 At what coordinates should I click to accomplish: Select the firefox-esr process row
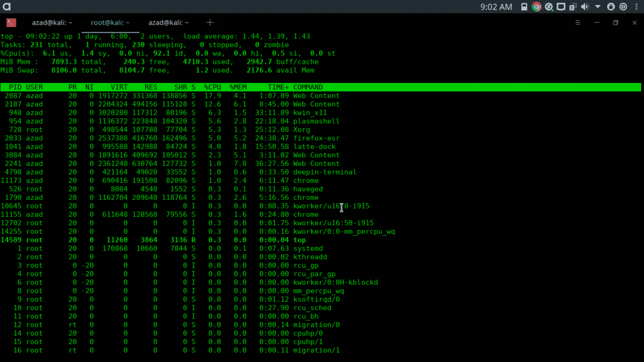click(x=170, y=138)
